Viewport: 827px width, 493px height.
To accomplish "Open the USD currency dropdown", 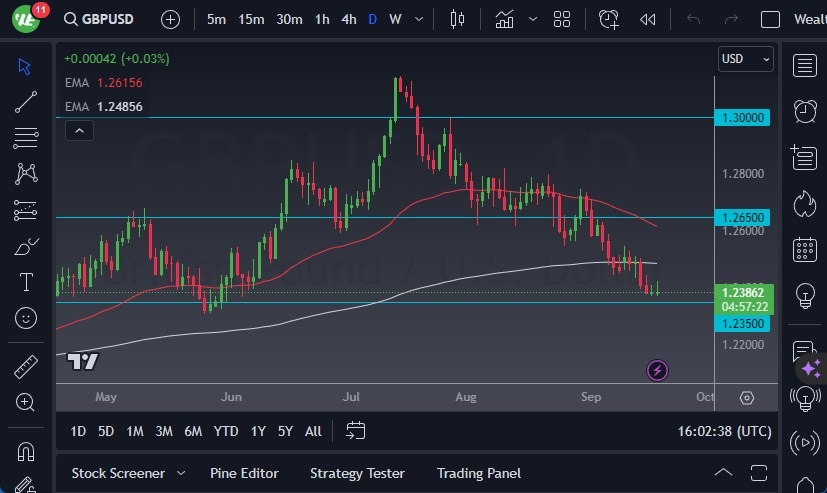I will (x=745, y=59).
